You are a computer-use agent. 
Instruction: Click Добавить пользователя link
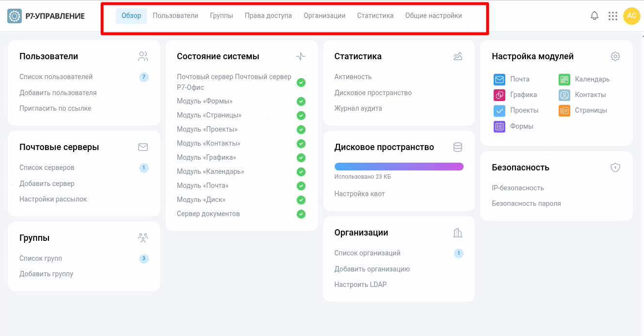tap(58, 93)
